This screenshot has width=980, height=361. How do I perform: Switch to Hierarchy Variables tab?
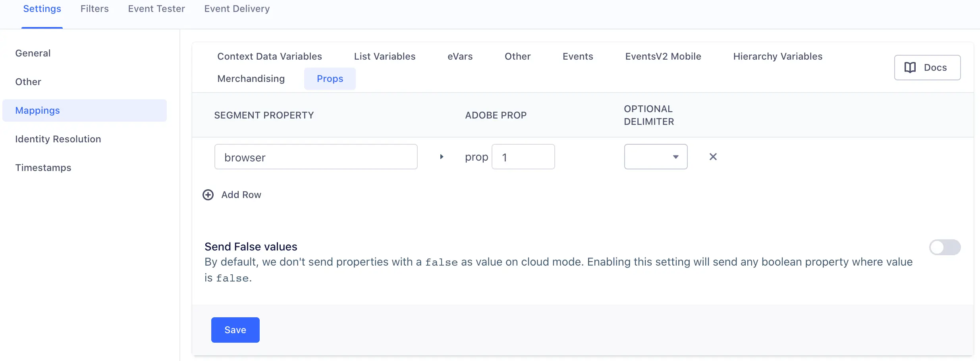(x=778, y=56)
